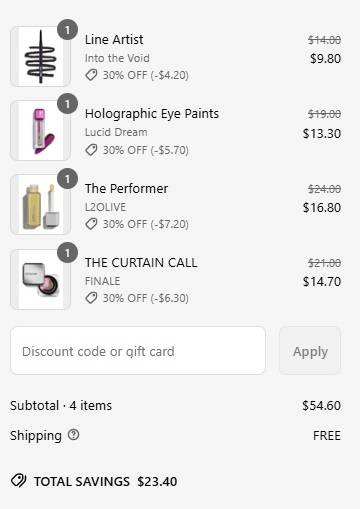
Task: Click THE CURTAIN CALL product title
Action: click(141, 263)
